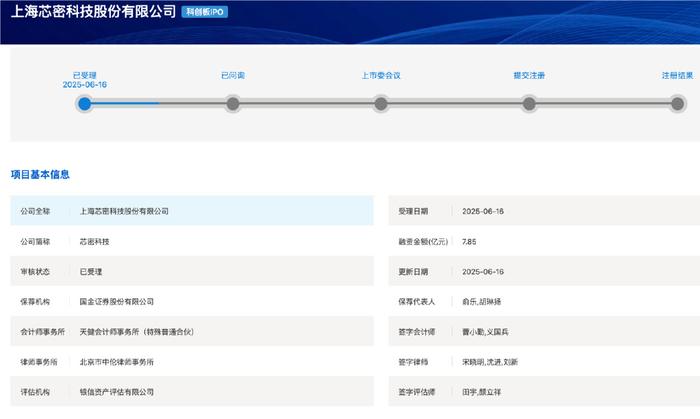This screenshot has width=700, height=419.
Task: Select the 已受理 progress step dot
Action: pyautogui.click(x=84, y=104)
